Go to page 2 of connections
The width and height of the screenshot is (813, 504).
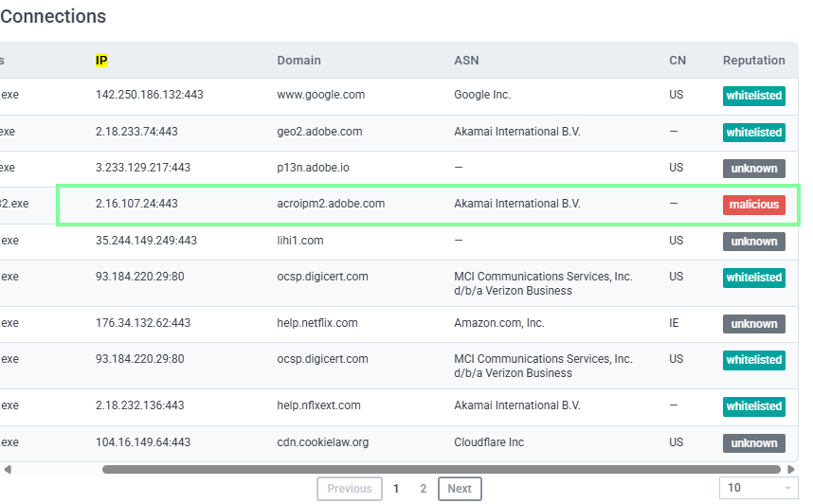coord(424,489)
